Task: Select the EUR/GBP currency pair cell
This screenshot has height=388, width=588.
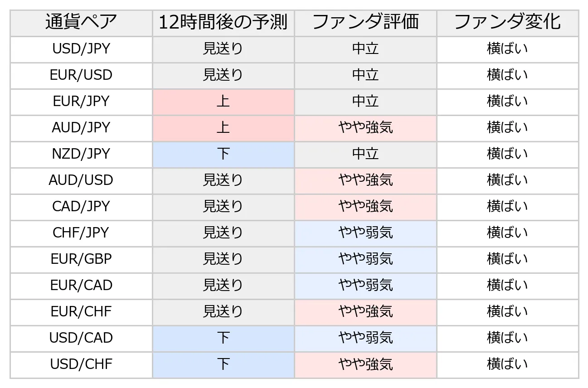Action: [81, 260]
